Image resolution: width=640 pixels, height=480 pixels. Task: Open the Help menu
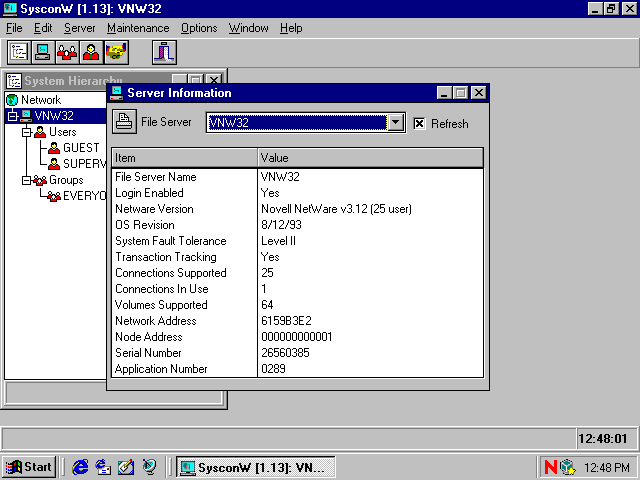click(x=291, y=28)
